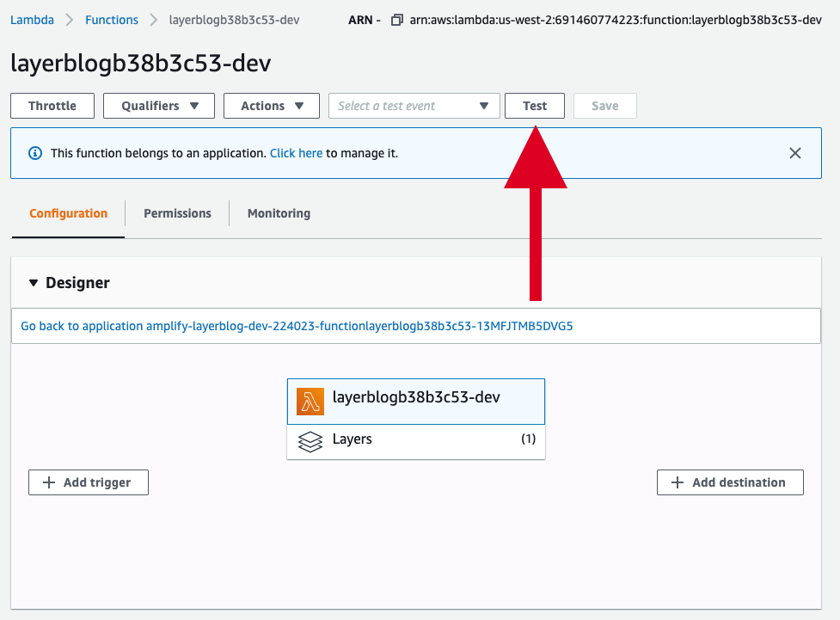Click the layerblogb38b3c53-dev breadcrumb text
Image resolution: width=840 pixels, height=620 pixels.
click(x=234, y=20)
